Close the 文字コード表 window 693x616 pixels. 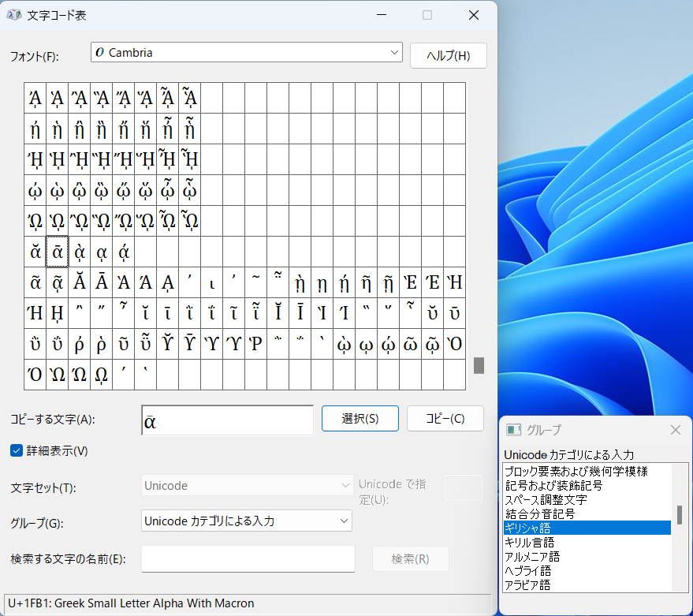tap(473, 15)
